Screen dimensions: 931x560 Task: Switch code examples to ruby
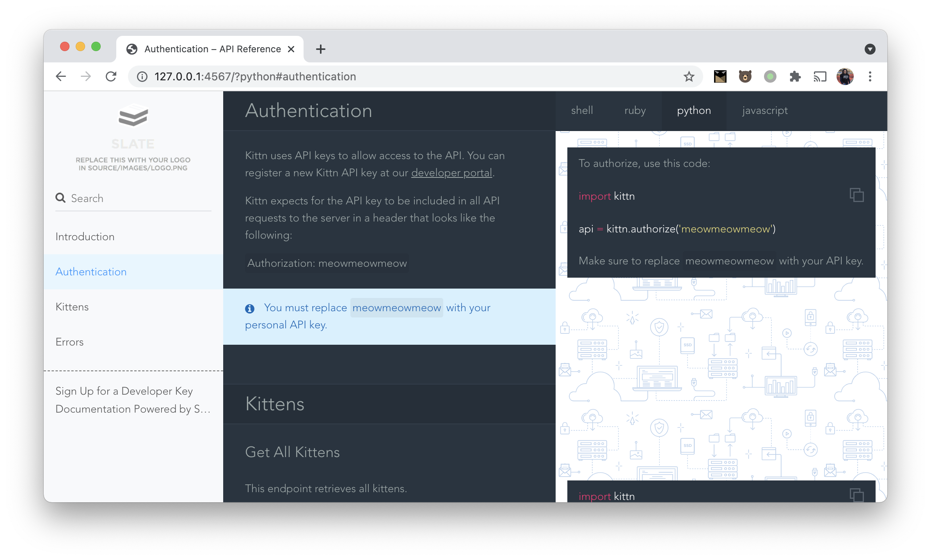[x=635, y=110]
